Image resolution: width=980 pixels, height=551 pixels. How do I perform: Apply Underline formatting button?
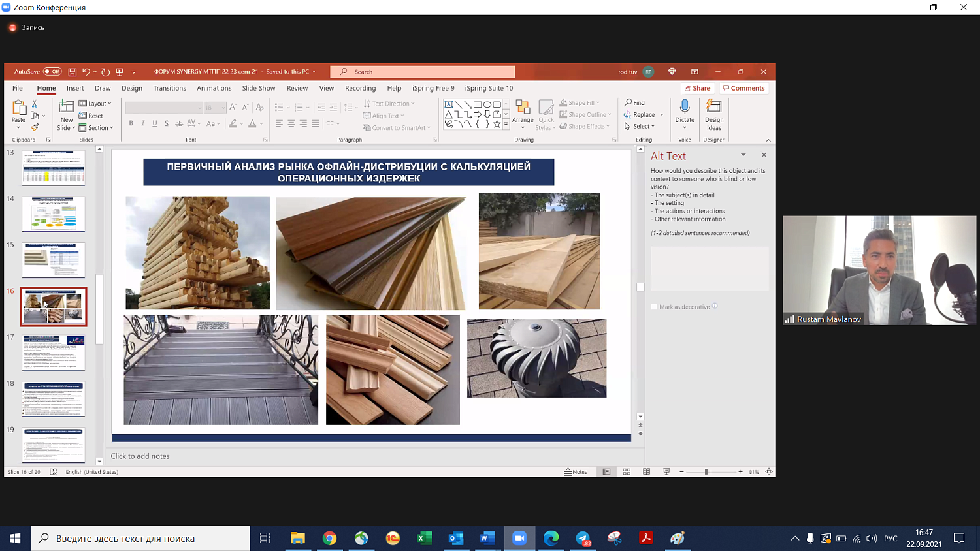pos(155,123)
